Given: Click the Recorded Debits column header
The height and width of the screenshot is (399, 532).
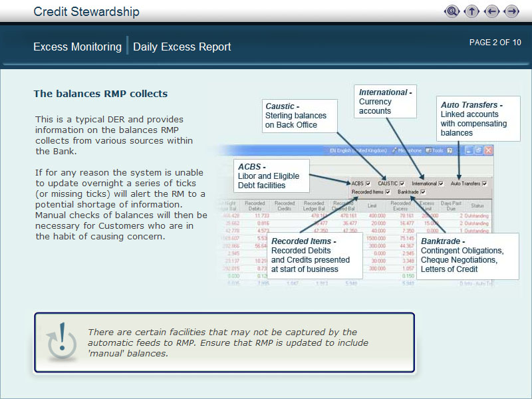Looking at the screenshot, I should (255, 205).
